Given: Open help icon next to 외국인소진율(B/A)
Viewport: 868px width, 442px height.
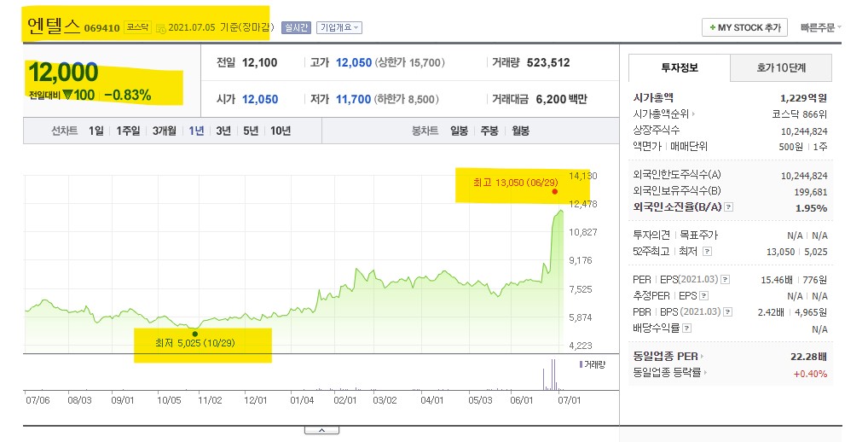Looking at the screenshot, I should coord(728,207).
